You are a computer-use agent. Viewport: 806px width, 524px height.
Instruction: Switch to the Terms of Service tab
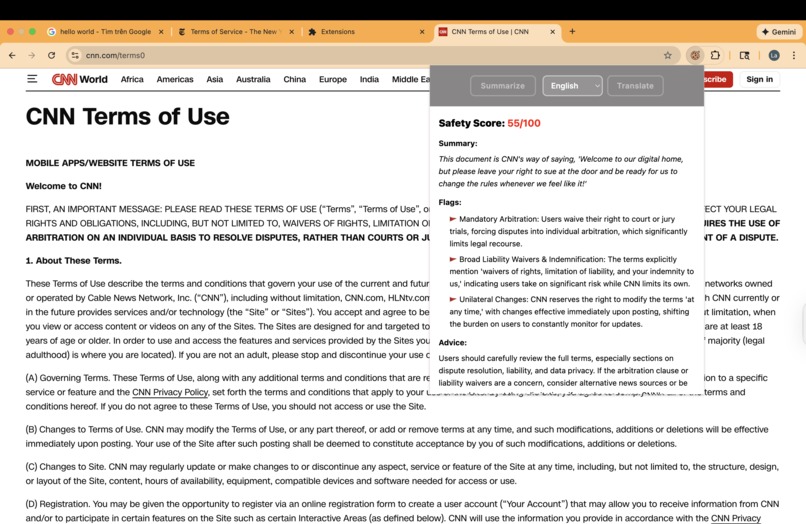[x=234, y=31]
